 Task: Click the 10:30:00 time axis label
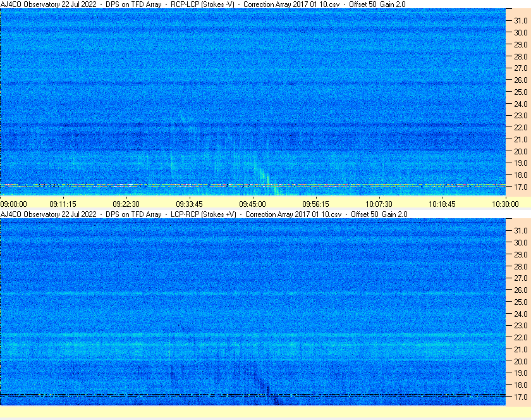point(505,204)
